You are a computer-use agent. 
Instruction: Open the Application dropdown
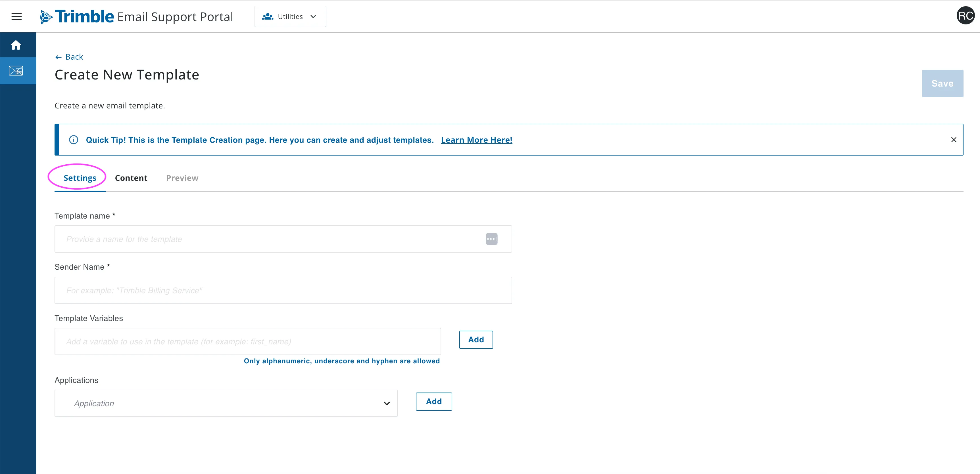(x=226, y=403)
